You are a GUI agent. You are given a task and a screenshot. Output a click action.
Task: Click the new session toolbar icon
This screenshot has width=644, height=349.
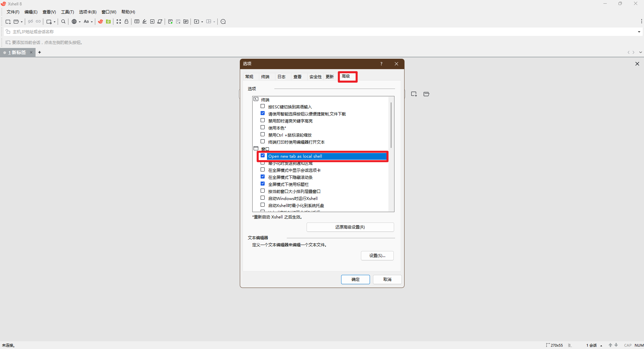pyautogui.click(x=8, y=22)
